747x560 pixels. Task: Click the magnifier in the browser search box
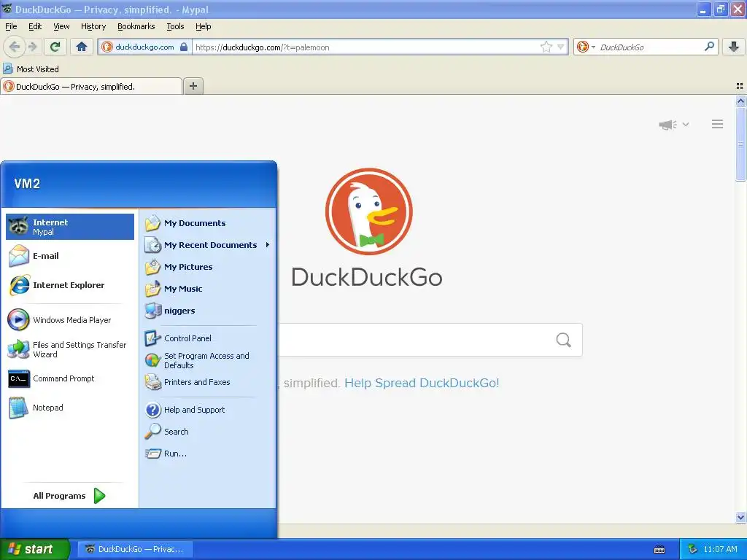(709, 46)
